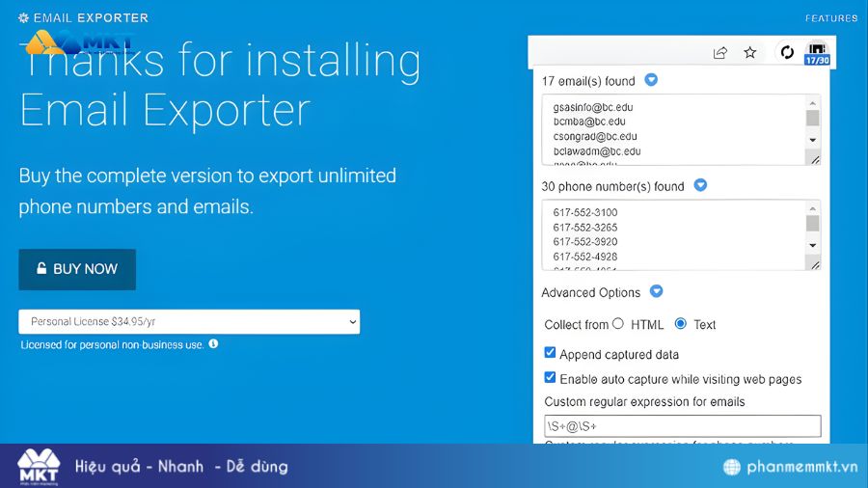Screen dimensions: 868x488
Task: Open the FEATURES menu link
Action: (831, 18)
